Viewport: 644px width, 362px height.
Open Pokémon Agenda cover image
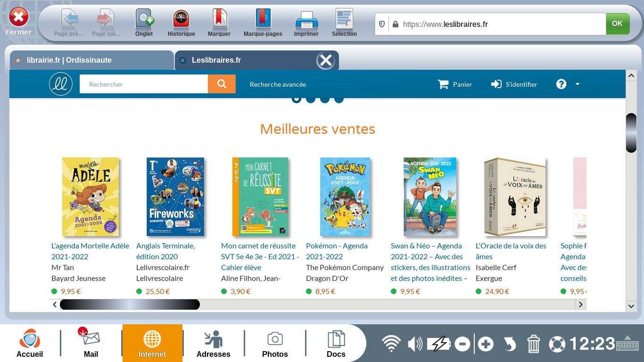[345, 197]
